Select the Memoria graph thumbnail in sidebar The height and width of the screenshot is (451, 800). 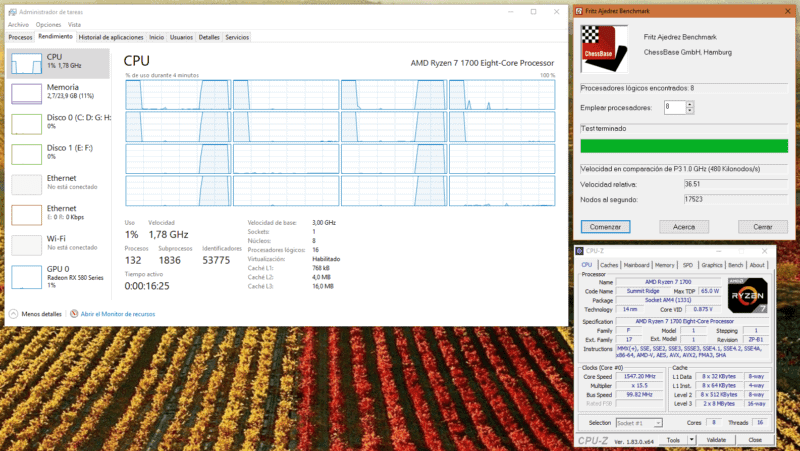coord(27,94)
